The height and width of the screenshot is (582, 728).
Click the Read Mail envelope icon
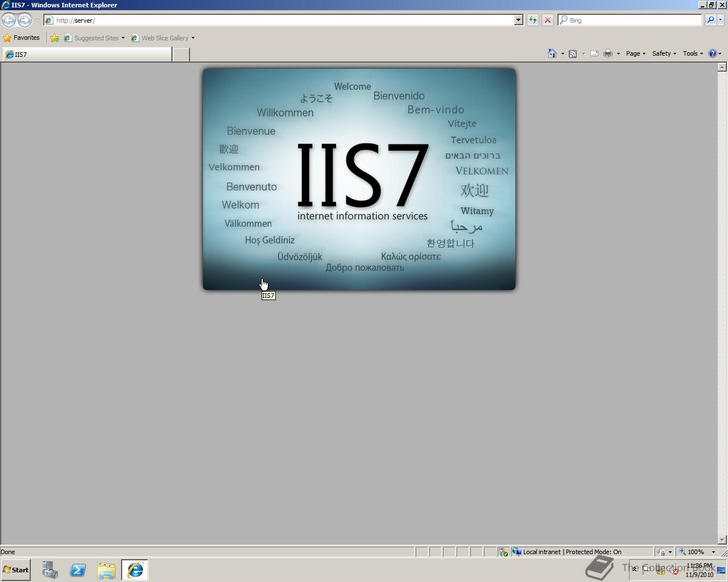594,53
